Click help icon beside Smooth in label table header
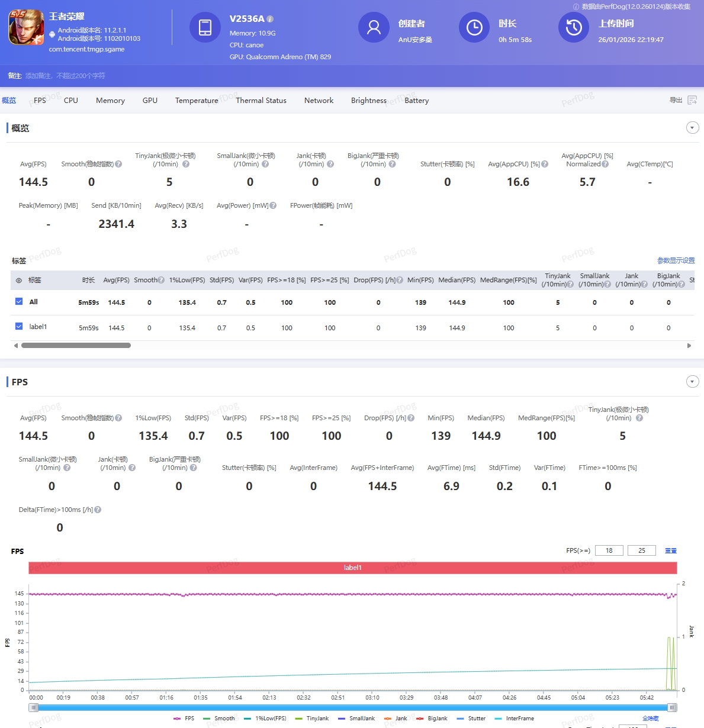This screenshot has width=704, height=728. 161,280
